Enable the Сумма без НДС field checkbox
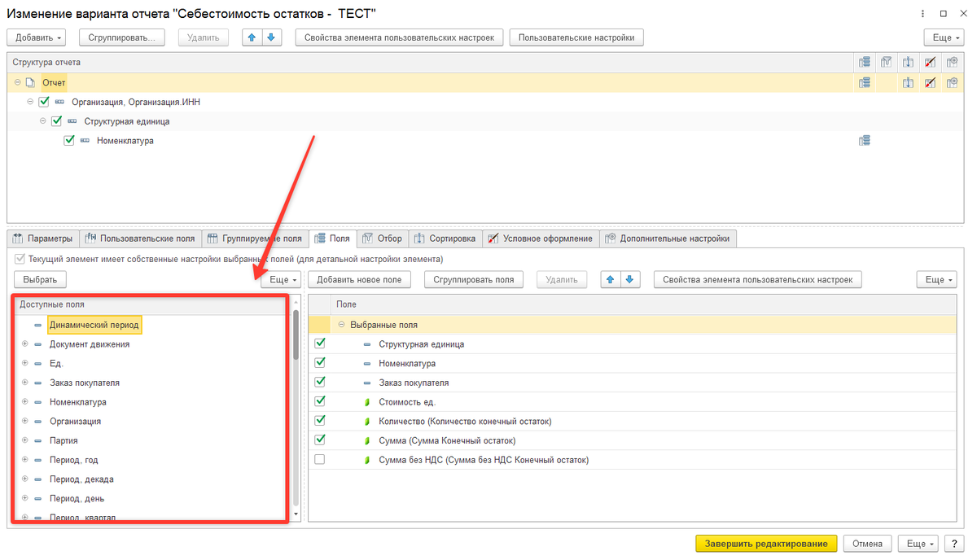The height and width of the screenshot is (560, 977). [320, 460]
